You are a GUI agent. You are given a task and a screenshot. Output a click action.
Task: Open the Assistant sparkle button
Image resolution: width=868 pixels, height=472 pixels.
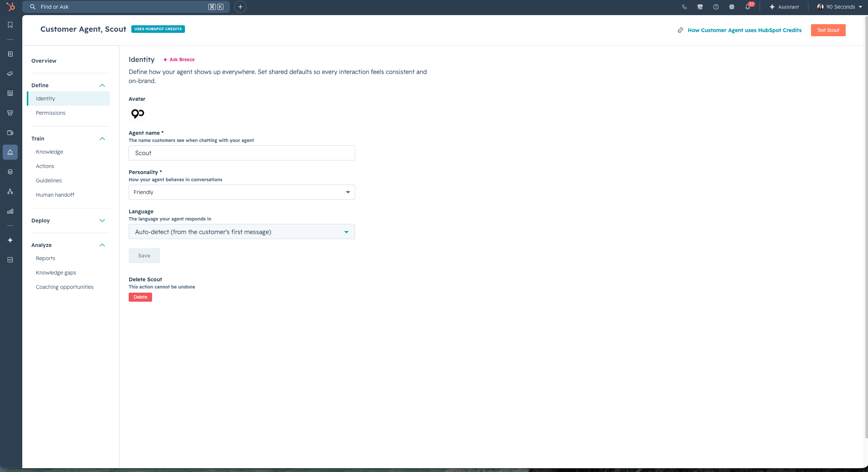click(784, 7)
